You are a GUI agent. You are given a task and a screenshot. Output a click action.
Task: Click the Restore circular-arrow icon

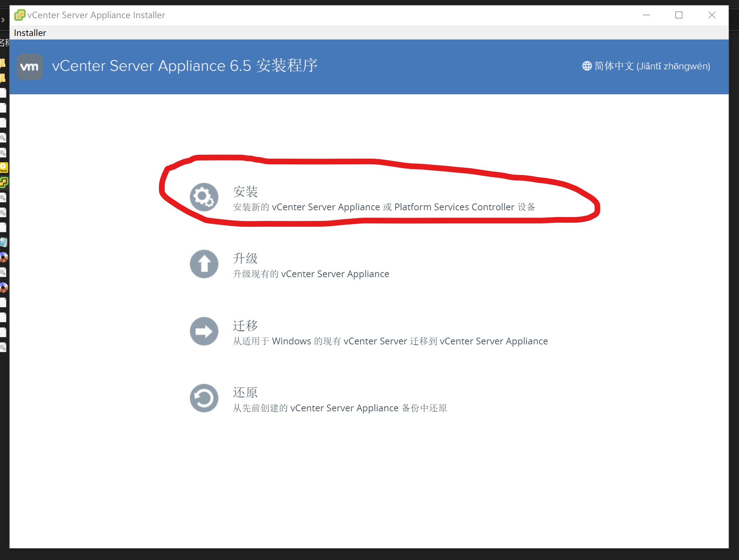pos(204,398)
